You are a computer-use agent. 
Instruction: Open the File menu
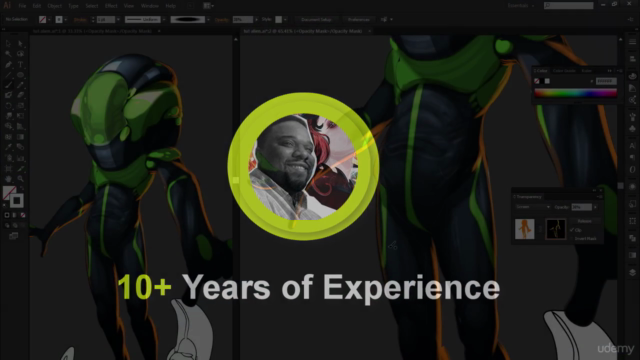pyautogui.click(x=22, y=6)
